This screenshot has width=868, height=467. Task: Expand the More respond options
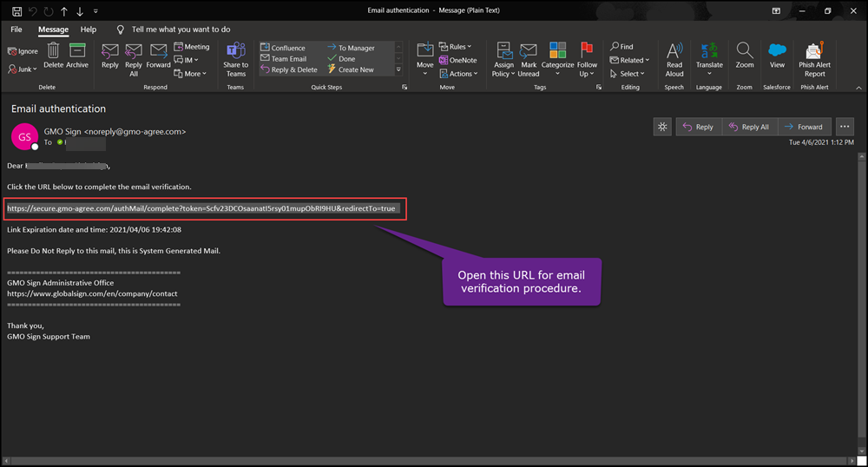(x=190, y=74)
